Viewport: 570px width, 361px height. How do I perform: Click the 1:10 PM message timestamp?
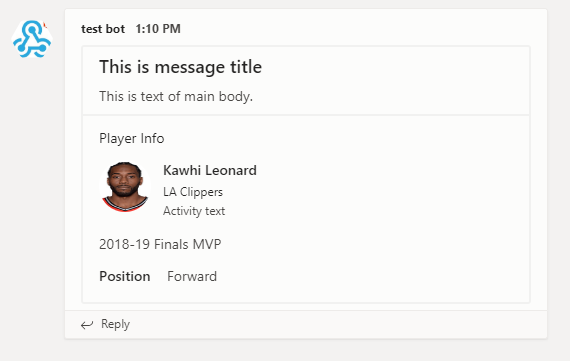pos(158,29)
